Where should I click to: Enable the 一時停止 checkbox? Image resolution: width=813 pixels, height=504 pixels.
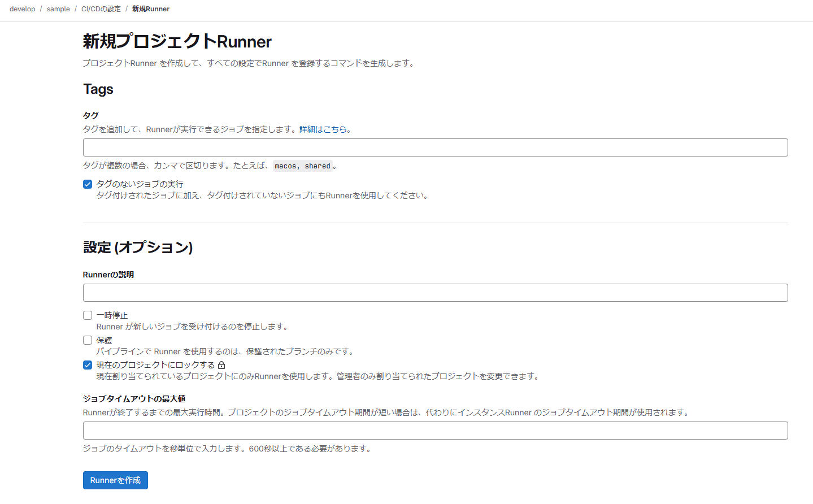pos(87,315)
